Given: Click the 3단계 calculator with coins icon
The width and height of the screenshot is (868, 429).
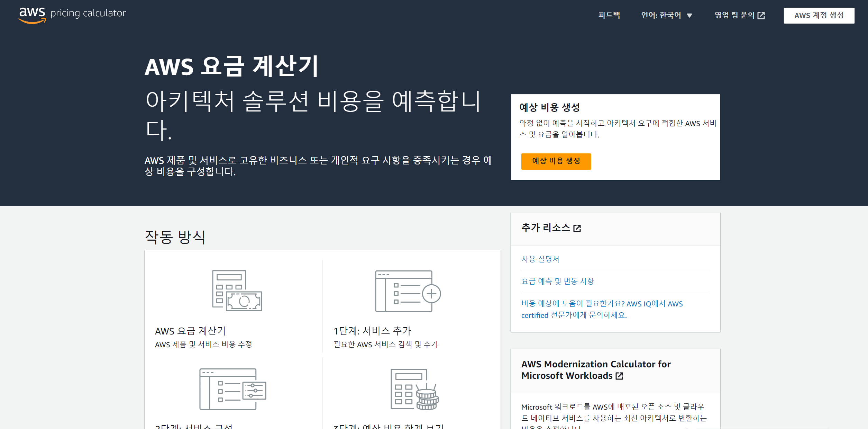Looking at the screenshot, I should coord(414,390).
